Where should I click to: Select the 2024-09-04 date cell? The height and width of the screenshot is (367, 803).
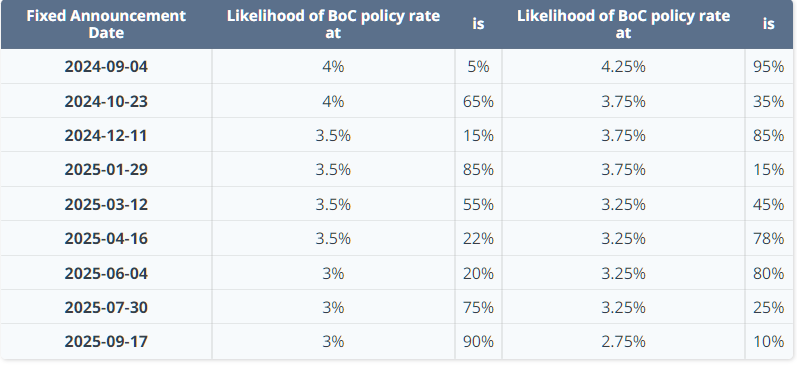[x=106, y=67]
